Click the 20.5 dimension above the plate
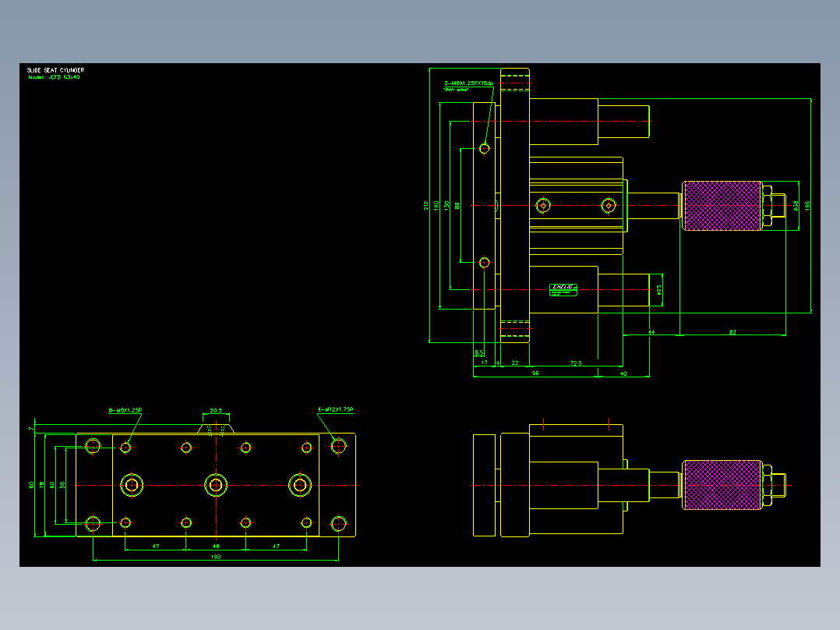 tap(216, 411)
